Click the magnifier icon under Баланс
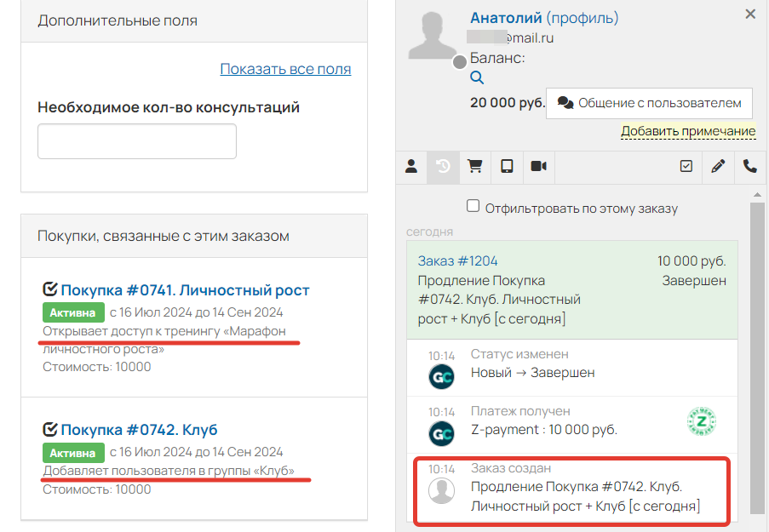The height and width of the screenshot is (532, 769). point(477,77)
